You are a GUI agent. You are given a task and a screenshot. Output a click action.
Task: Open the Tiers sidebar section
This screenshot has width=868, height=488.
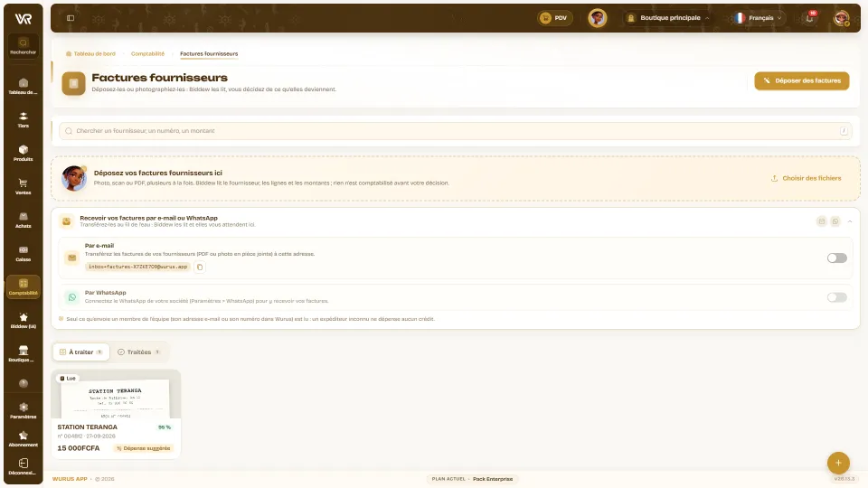click(24, 119)
